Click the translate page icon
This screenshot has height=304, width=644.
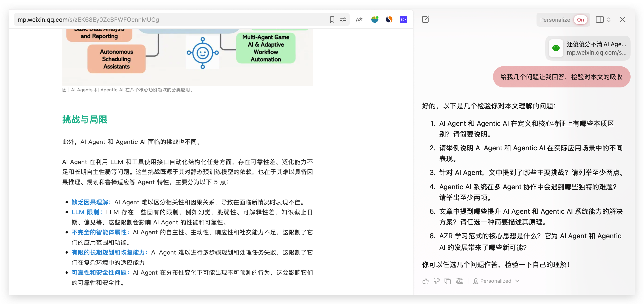[359, 19]
